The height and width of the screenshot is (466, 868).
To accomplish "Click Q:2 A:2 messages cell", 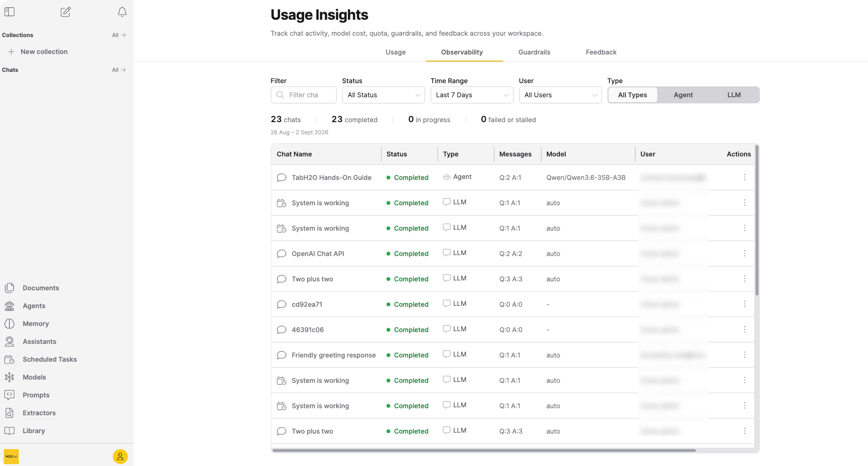I will (511, 254).
